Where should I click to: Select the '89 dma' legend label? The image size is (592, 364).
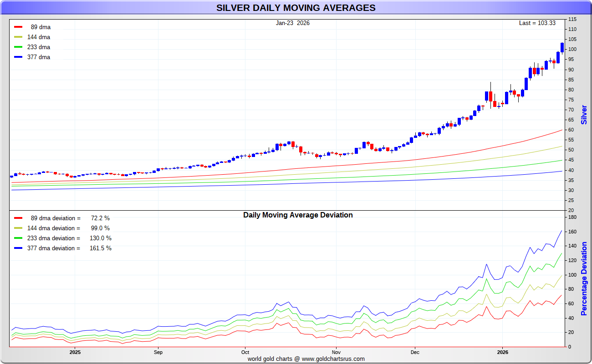pos(41,27)
